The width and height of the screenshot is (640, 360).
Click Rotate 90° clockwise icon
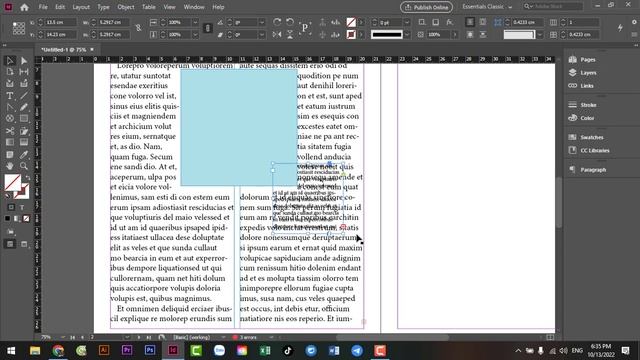[x=277, y=22]
